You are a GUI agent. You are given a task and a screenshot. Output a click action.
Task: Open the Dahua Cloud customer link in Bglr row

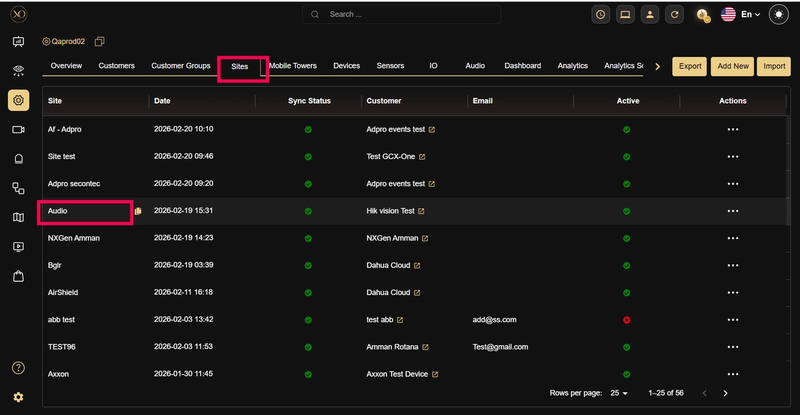click(x=388, y=265)
